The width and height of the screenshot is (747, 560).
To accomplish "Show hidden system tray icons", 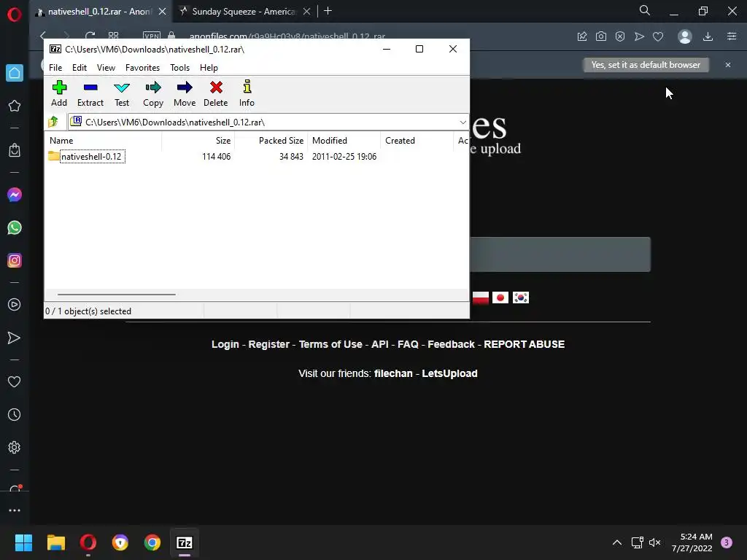I will pyautogui.click(x=617, y=542).
